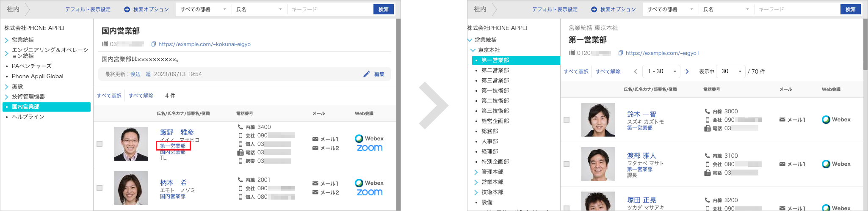Copy the kokunai-eigyo URL with the copy icon
Image resolution: width=868 pixels, height=211 pixels.
(x=154, y=44)
